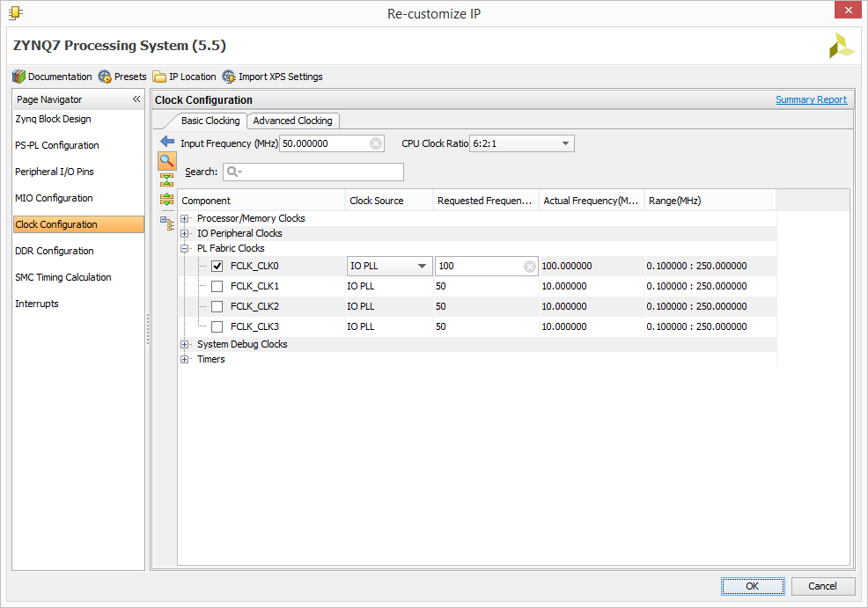Expand the Processor/Memory Clocks tree node

[x=184, y=218]
